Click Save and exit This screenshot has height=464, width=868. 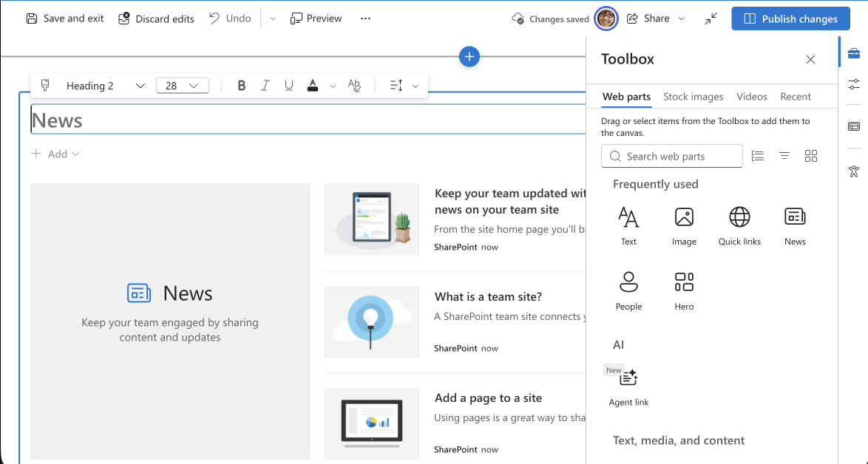(65, 18)
